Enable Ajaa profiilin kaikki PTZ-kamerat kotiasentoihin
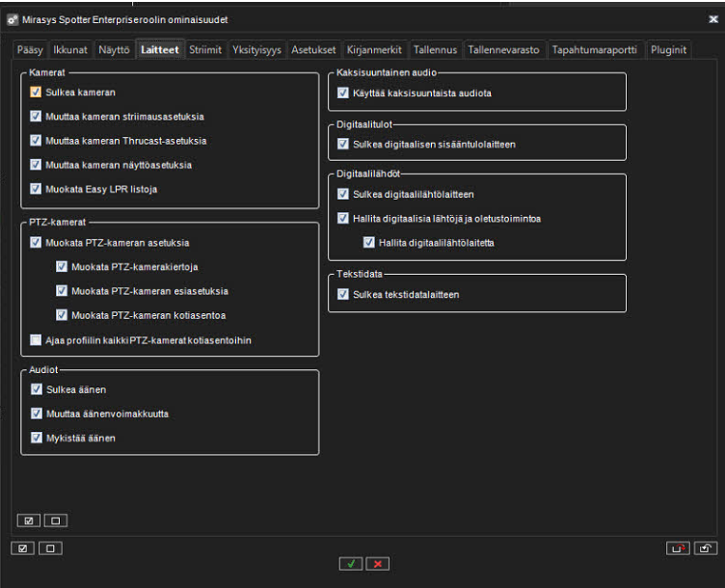Screen dimensions: 725x588 (x=36, y=339)
